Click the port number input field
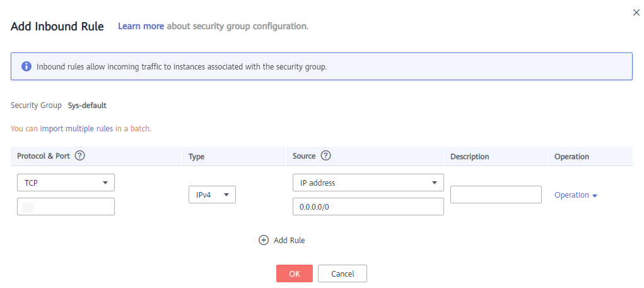 pyautogui.click(x=66, y=207)
